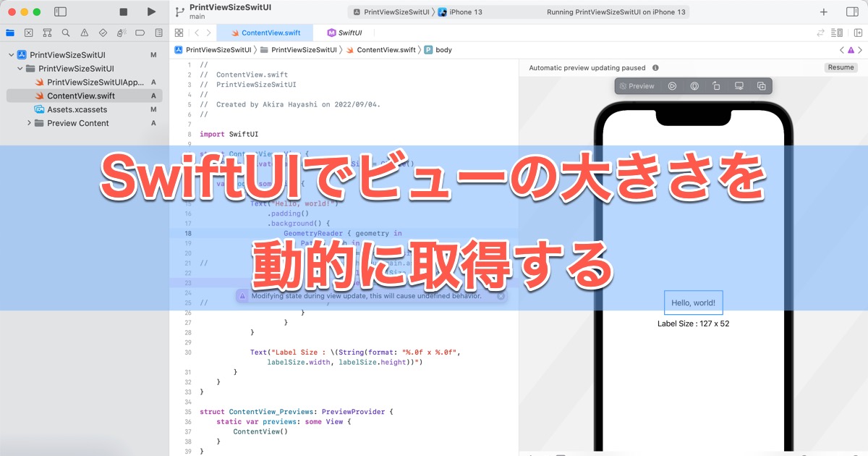This screenshot has width=868, height=456.
Task: Preview on device with the monitor icon
Action: (x=739, y=86)
